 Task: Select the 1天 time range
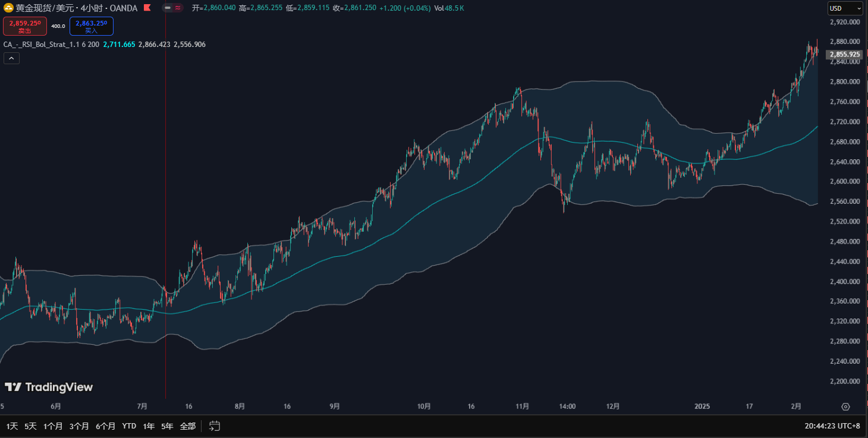tap(12, 426)
